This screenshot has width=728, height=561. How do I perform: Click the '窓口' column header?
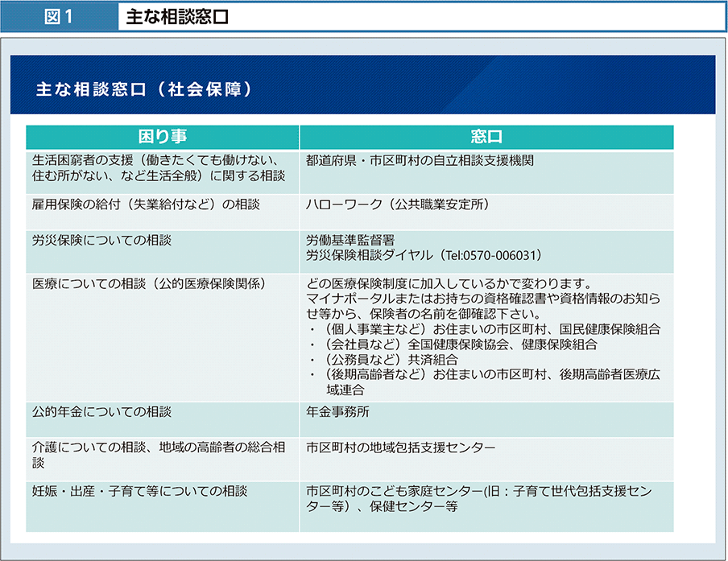point(486,136)
